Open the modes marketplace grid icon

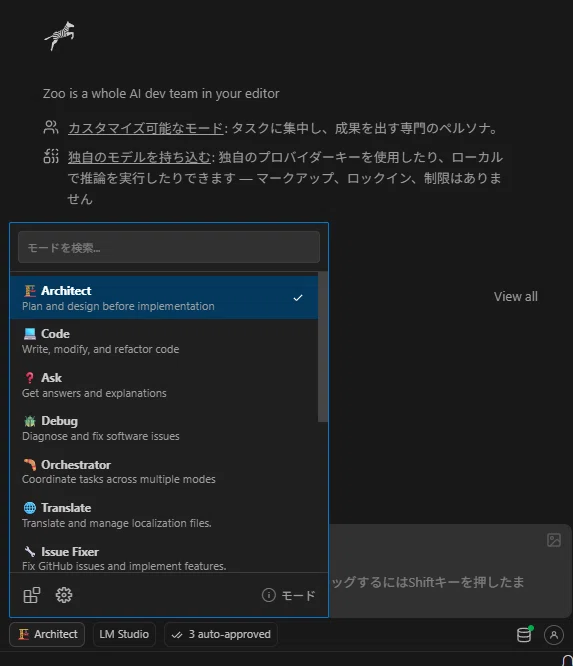[32, 595]
